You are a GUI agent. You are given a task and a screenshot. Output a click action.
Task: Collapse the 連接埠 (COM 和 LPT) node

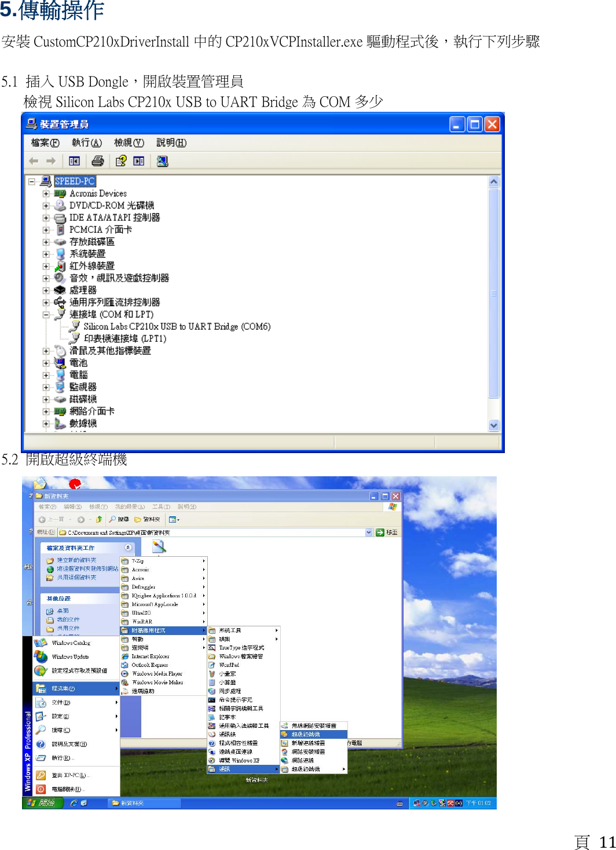click(47, 314)
